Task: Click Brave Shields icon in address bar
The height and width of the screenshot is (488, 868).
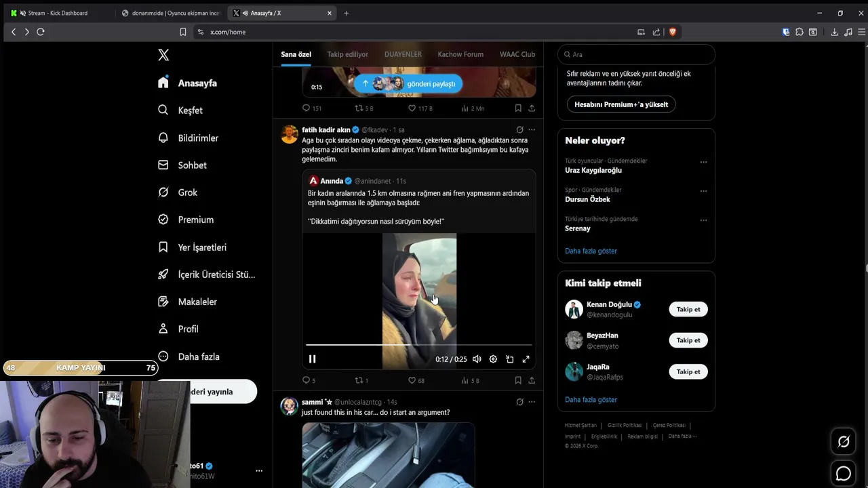Action: pyautogui.click(x=673, y=32)
